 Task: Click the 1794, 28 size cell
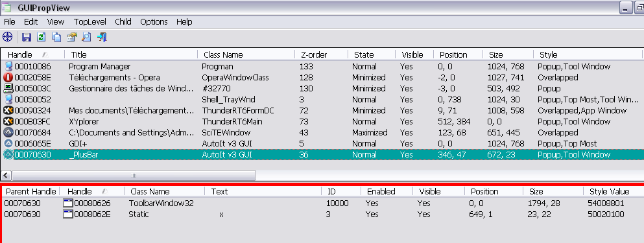click(x=543, y=203)
